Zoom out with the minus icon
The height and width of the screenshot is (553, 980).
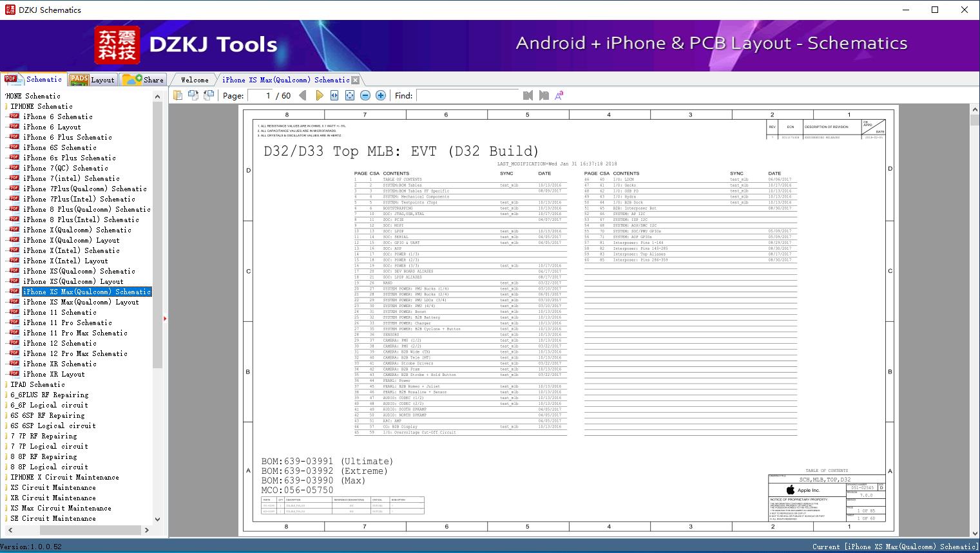coord(365,95)
